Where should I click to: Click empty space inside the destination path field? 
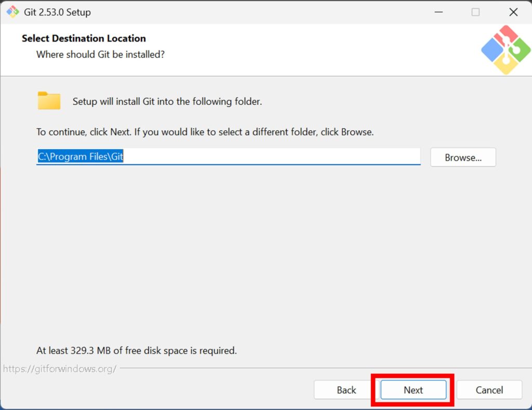coord(270,157)
